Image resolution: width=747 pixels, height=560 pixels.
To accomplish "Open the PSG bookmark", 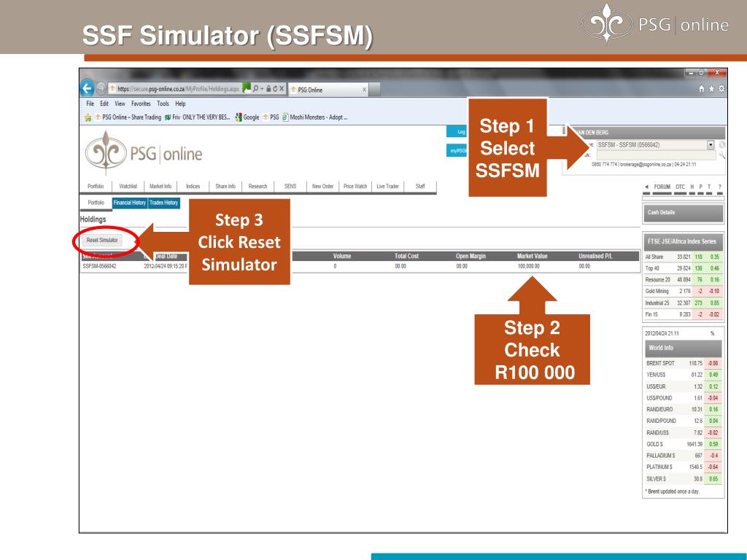I will [271, 117].
